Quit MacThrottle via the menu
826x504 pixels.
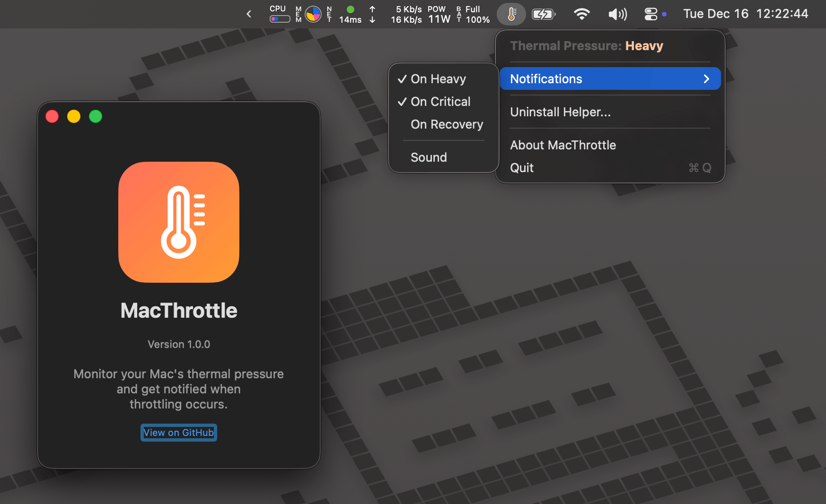[521, 168]
